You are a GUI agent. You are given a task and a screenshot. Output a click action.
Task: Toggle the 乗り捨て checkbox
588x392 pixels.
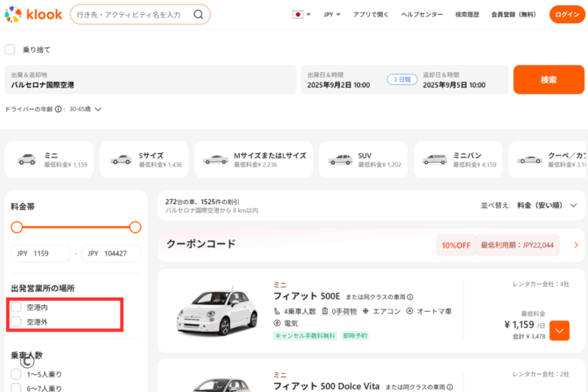[10, 49]
